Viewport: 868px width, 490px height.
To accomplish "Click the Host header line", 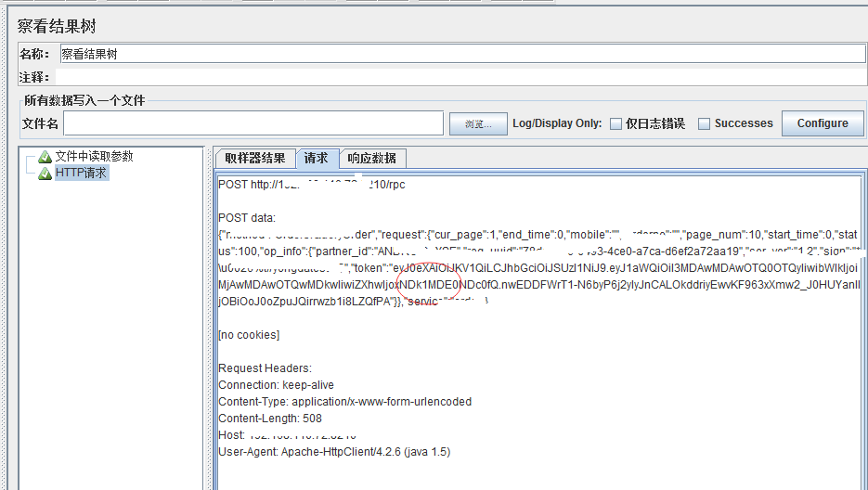I will click(287, 435).
